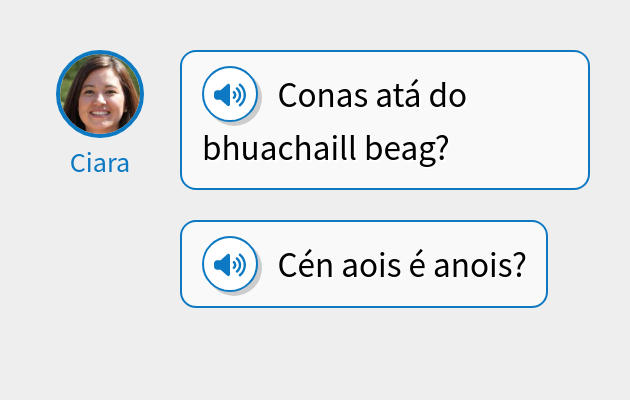This screenshot has height=400, width=630.
Task: Select the 'Cén aois é anois?' bubble
Action: [x=364, y=264]
